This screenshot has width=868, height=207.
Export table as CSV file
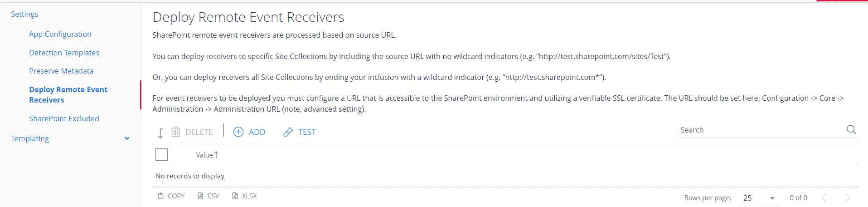pos(208,196)
